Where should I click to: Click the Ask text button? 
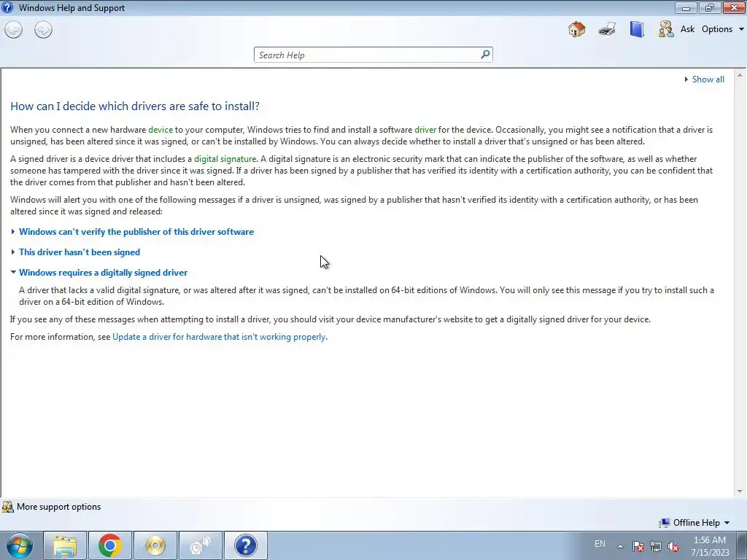pyautogui.click(x=687, y=29)
